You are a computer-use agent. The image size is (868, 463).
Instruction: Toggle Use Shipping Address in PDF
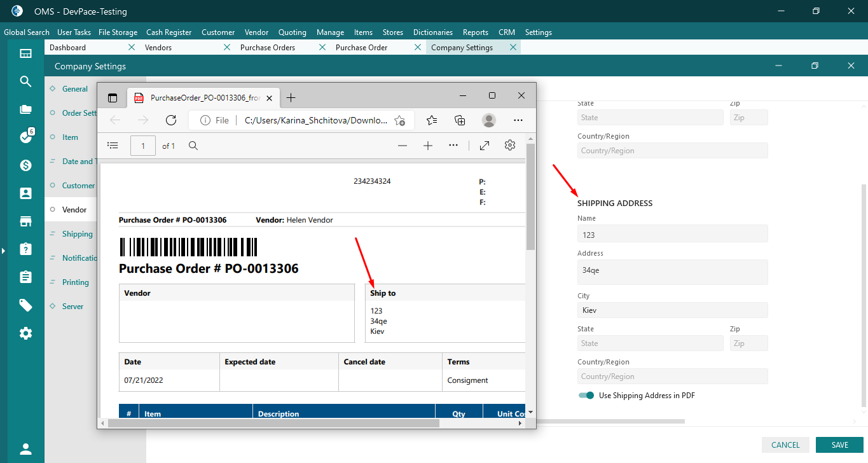click(586, 396)
